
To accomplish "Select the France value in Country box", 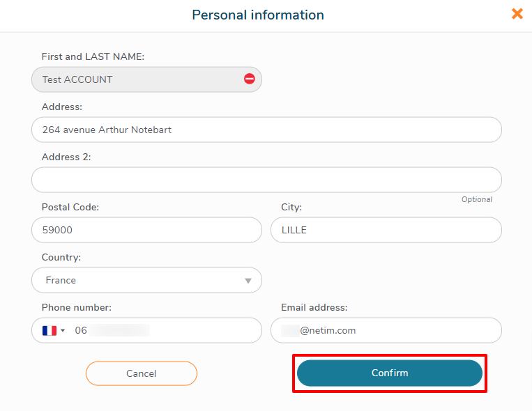I will tap(61, 280).
